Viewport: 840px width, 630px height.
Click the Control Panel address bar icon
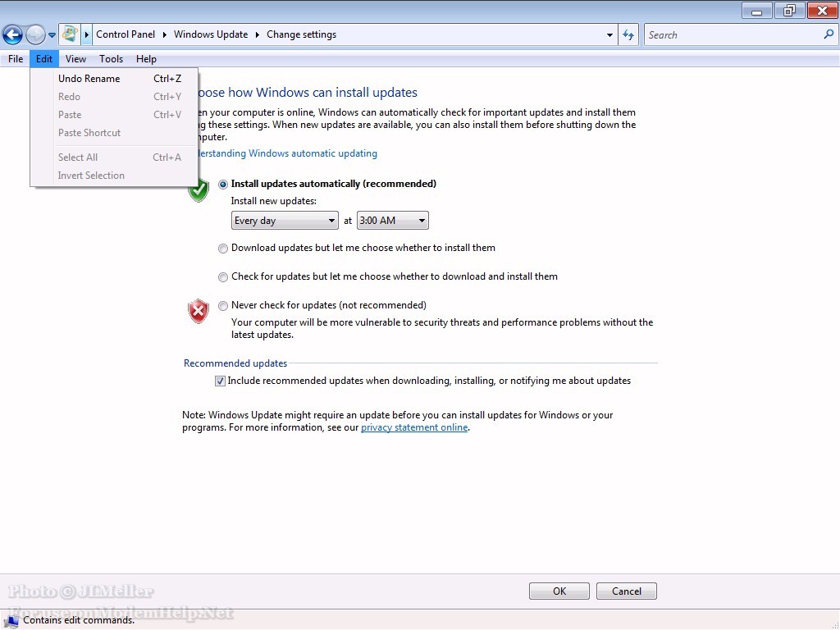[x=70, y=34]
